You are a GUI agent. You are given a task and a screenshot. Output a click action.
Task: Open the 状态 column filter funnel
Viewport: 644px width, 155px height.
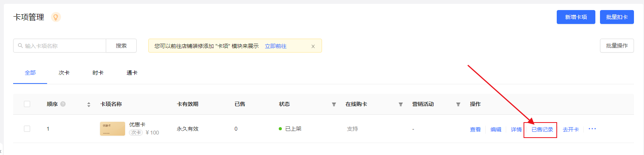pyautogui.click(x=334, y=104)
